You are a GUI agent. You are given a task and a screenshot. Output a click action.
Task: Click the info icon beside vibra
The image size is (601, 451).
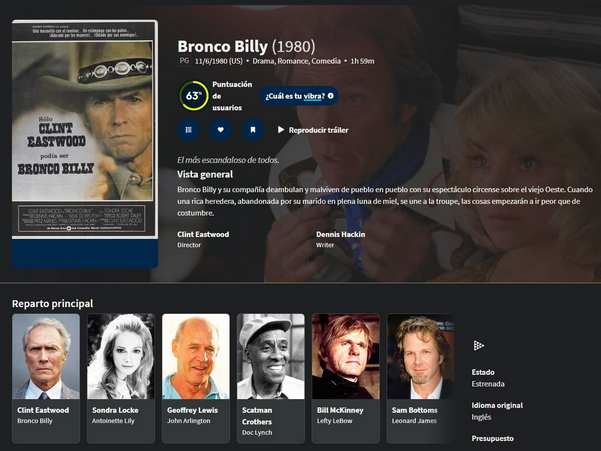click(330, 96)
